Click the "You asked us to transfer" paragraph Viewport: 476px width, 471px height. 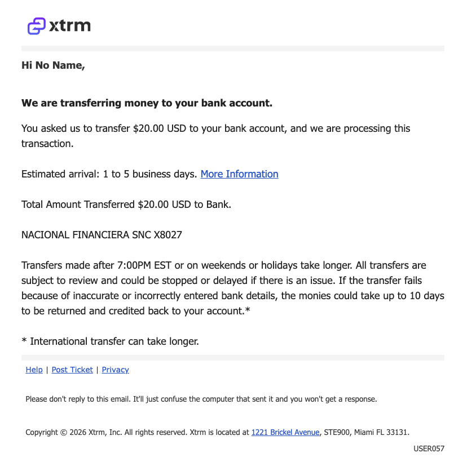[215, 136]
